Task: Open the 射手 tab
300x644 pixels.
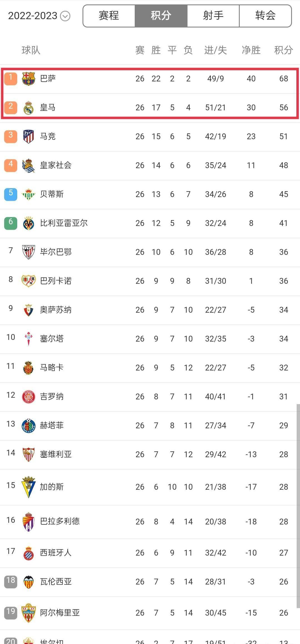Action: point(213,16)
